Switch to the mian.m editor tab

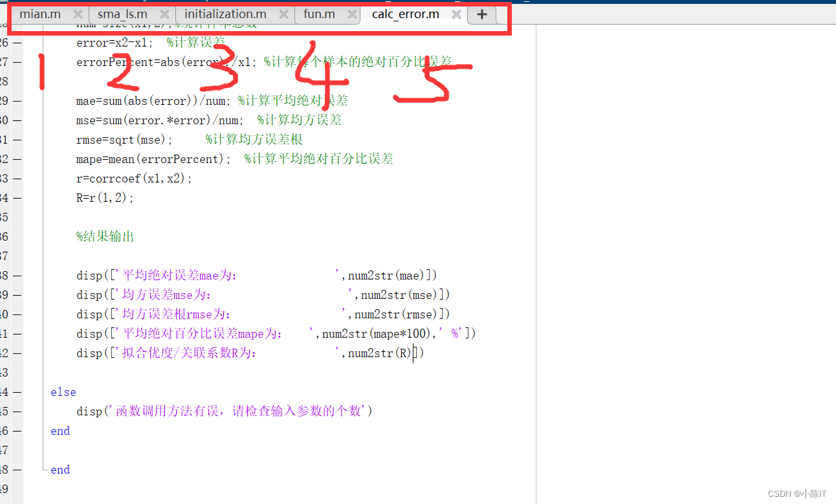tap(40, 14)
